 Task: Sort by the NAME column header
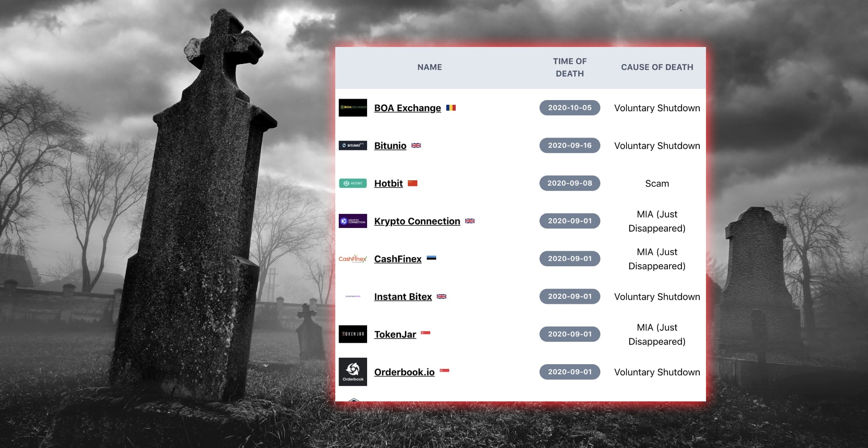430,67
